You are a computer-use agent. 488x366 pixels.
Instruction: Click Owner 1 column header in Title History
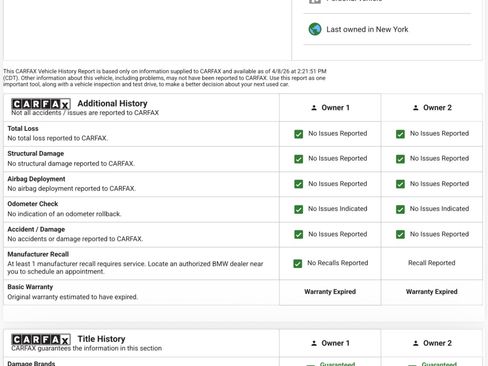tap(330, 343)
